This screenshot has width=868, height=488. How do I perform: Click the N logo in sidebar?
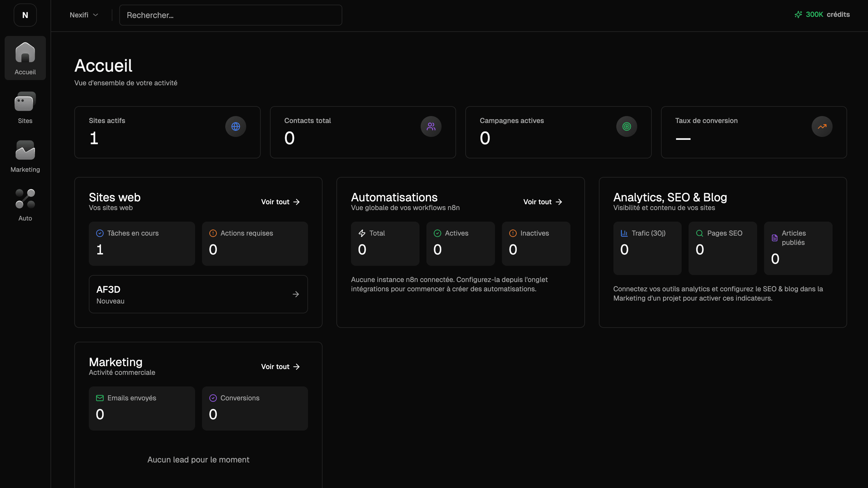click(25, 15)
